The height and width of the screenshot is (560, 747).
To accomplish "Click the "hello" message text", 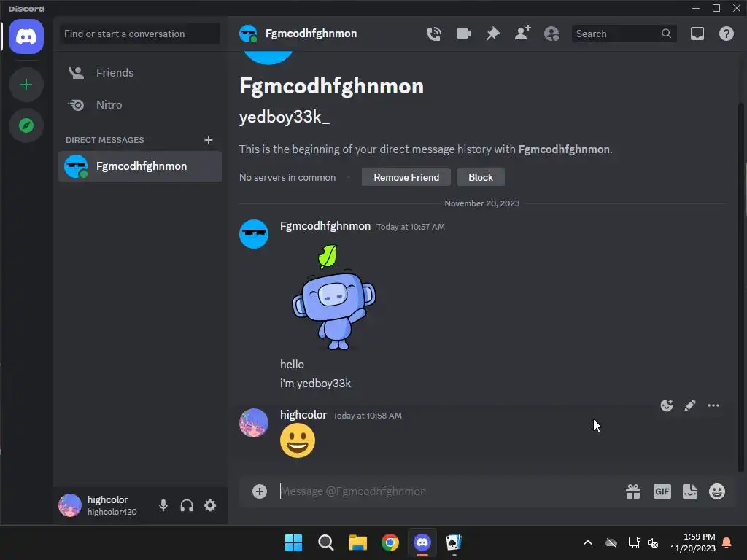I will coord(292,365).
